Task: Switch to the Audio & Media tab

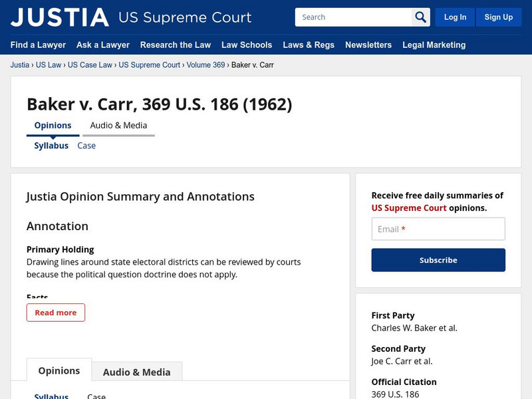Action: tap(118, 125)
